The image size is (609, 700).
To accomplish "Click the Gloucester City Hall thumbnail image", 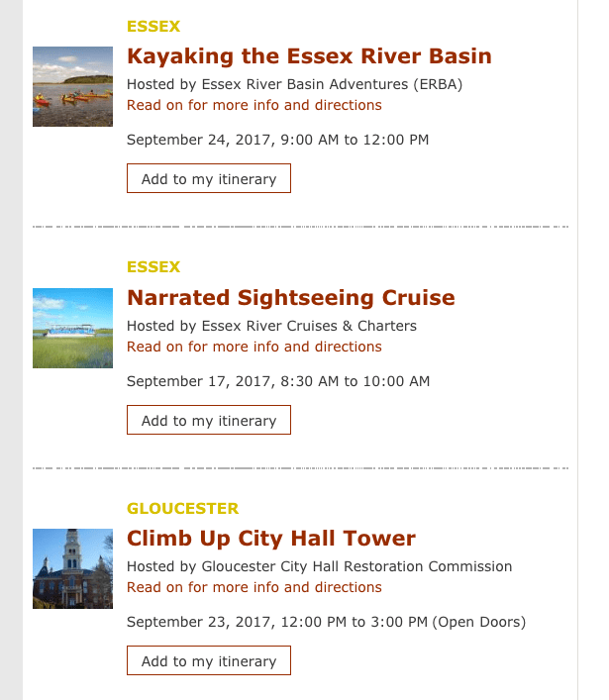I will (73, 568).
